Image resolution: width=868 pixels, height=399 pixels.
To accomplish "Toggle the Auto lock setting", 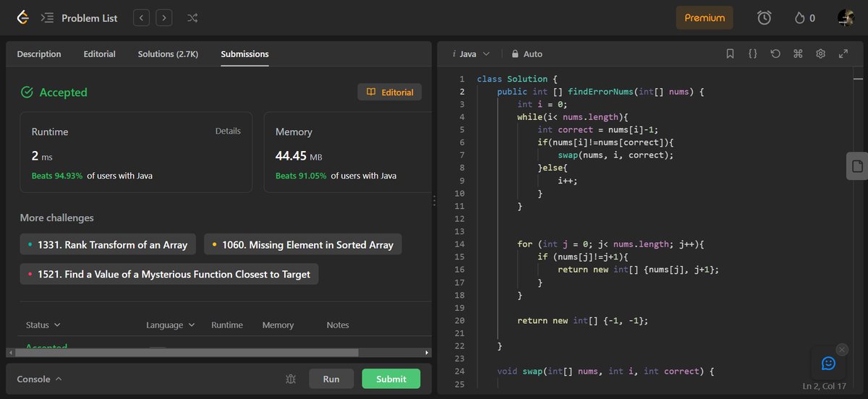I will 527,54.
